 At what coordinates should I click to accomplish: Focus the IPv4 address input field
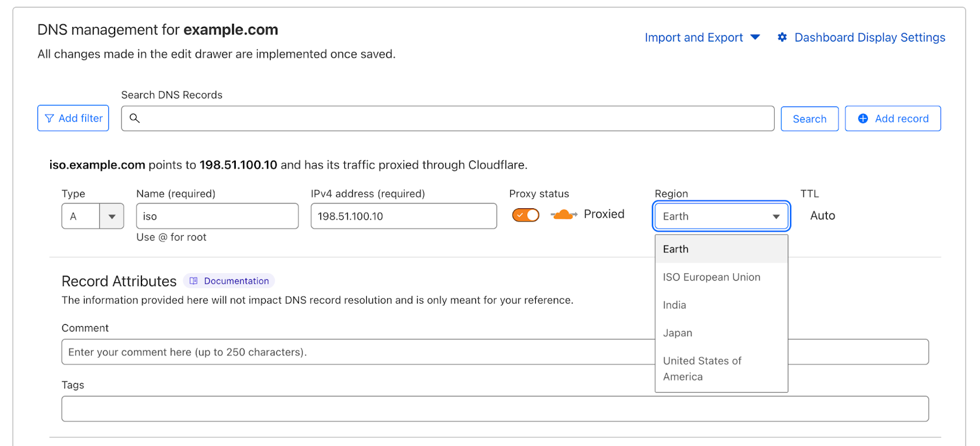[x=403, y=216]
